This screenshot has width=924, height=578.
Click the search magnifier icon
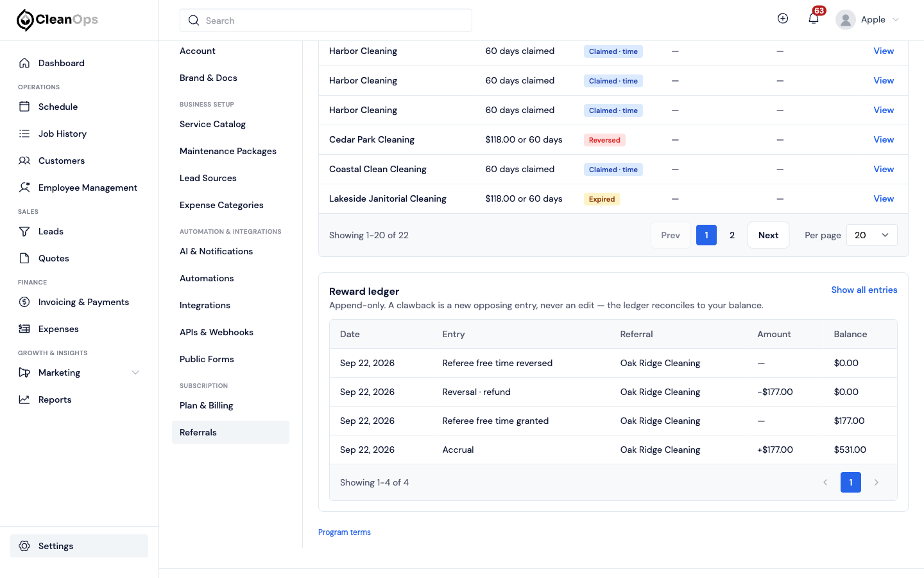(194, 21)
